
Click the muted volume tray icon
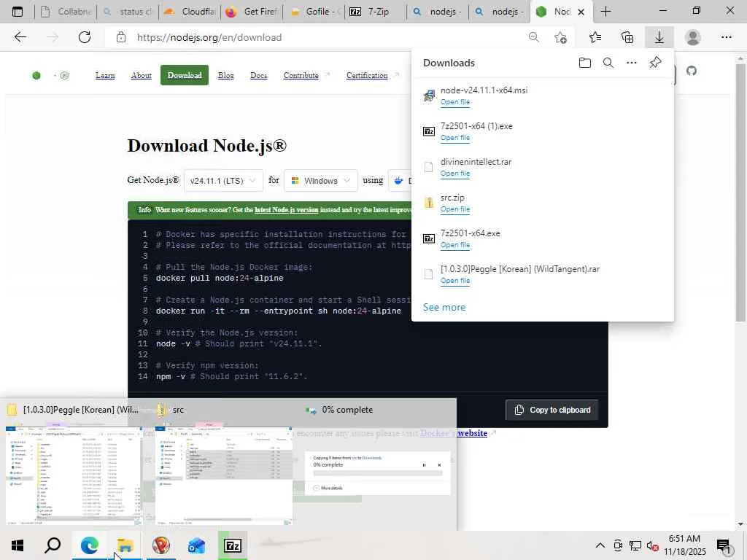pos(653,545)
